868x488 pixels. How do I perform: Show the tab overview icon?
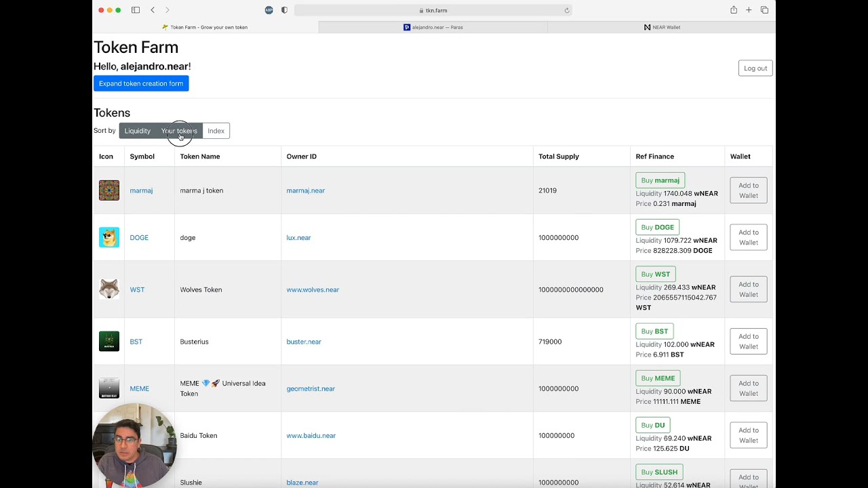764,10
